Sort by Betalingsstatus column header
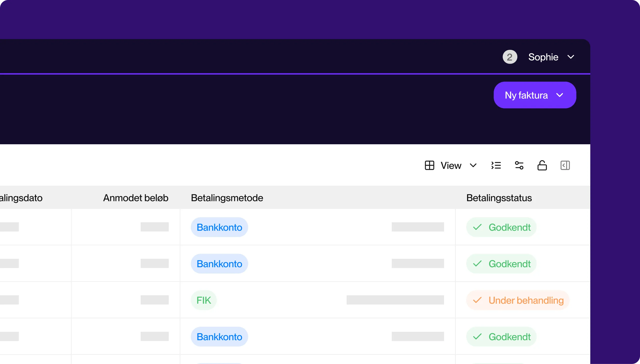Screen dimensions: 640x364 [499, 198]
